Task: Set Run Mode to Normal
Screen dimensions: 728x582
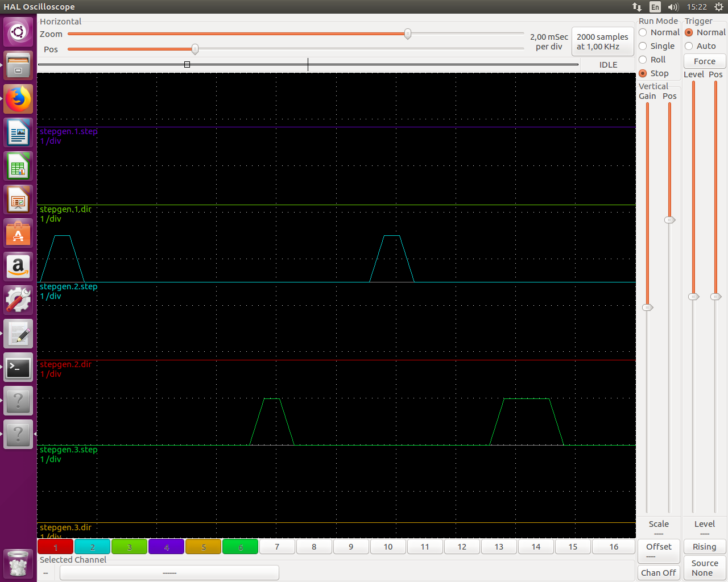Action: click(x=659, y=32)
